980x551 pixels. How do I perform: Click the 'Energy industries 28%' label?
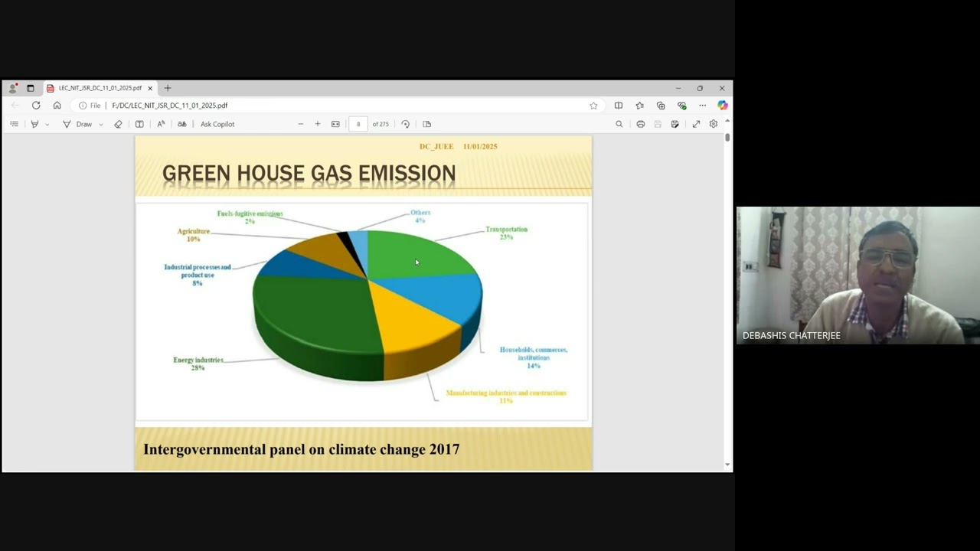198,364
